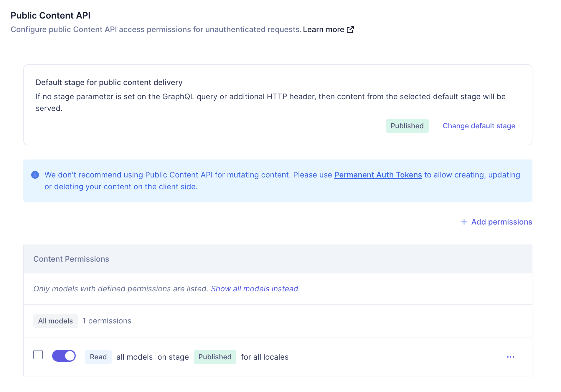Click the Published stage badge near Change default stage
The height and width of the screenshot is (392, 561).
407,126
